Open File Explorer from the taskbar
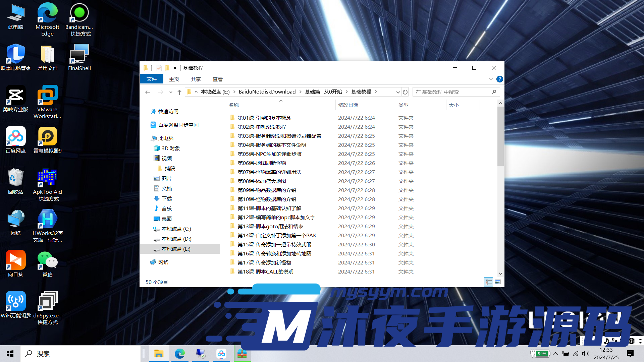The image size is (644, 362). point(159,353)
